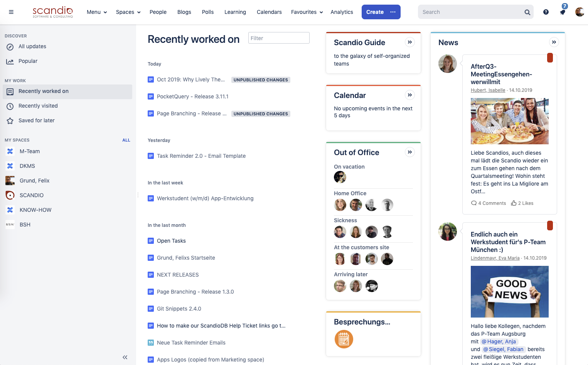Open AfterQ3-MeetingEssengehen-werwillmit post title

click(x=501, y=74)
